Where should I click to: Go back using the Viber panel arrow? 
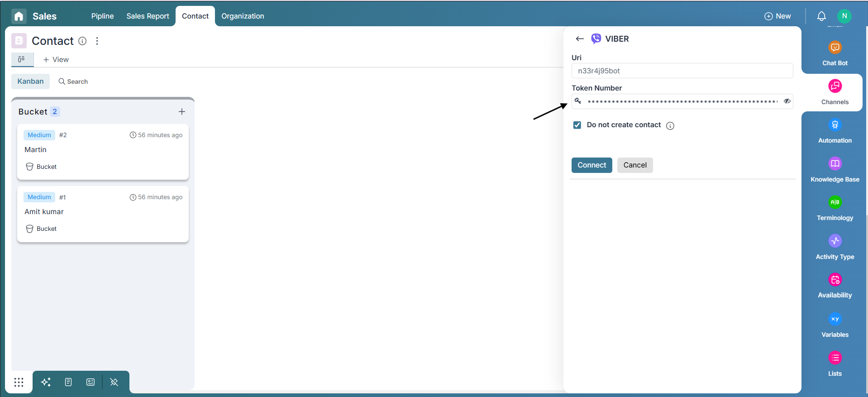click(580, 39)
